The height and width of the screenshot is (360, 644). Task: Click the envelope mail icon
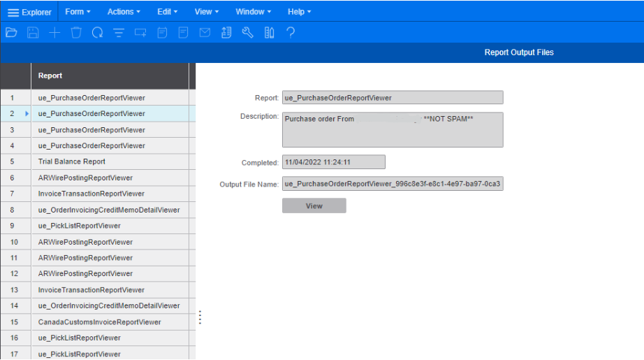[205, 32]
